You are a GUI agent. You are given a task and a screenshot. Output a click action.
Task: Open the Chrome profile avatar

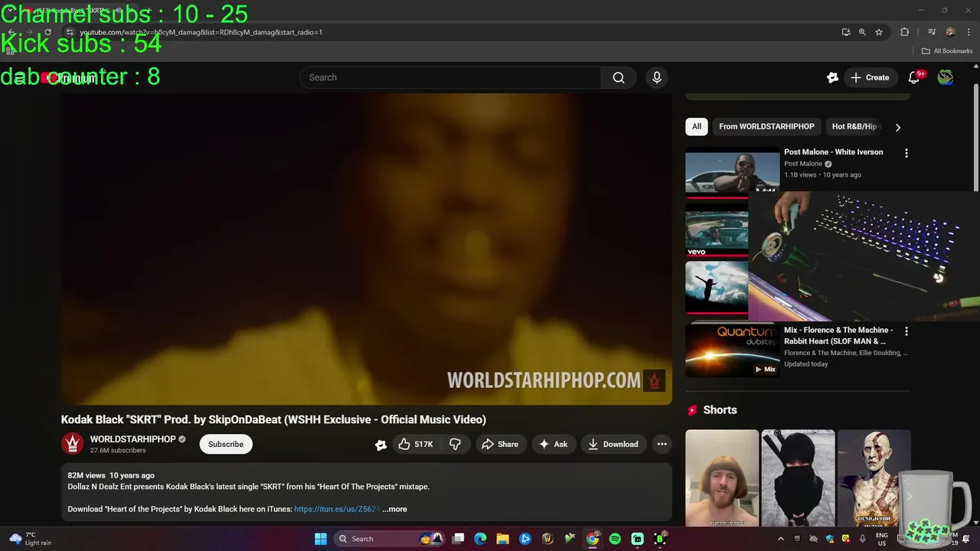tap(950, 32)
